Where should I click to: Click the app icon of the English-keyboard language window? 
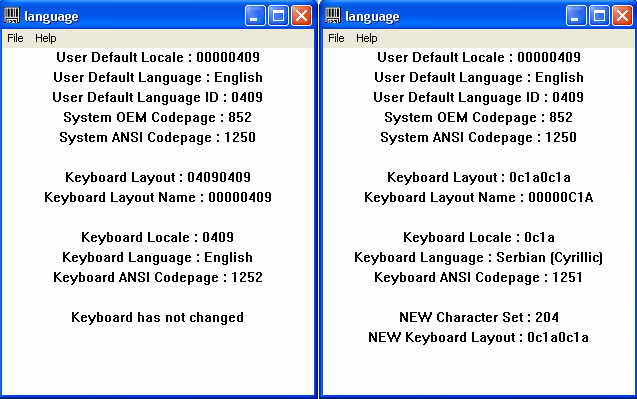click(x=12, y=16)
